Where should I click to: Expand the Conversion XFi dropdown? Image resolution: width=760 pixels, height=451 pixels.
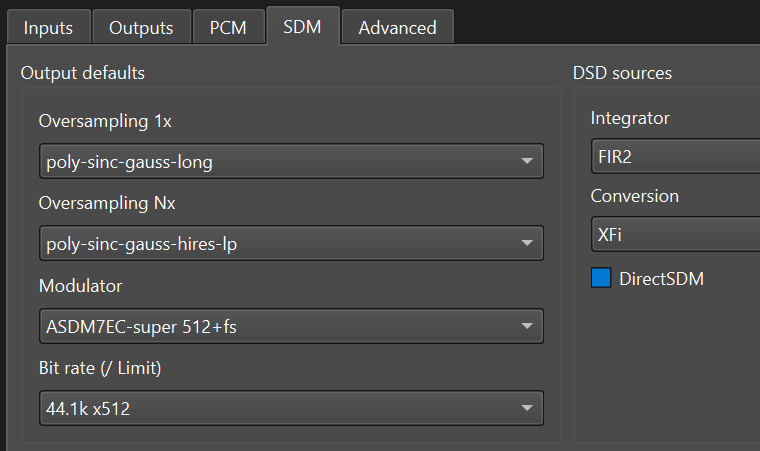(675, 233)
